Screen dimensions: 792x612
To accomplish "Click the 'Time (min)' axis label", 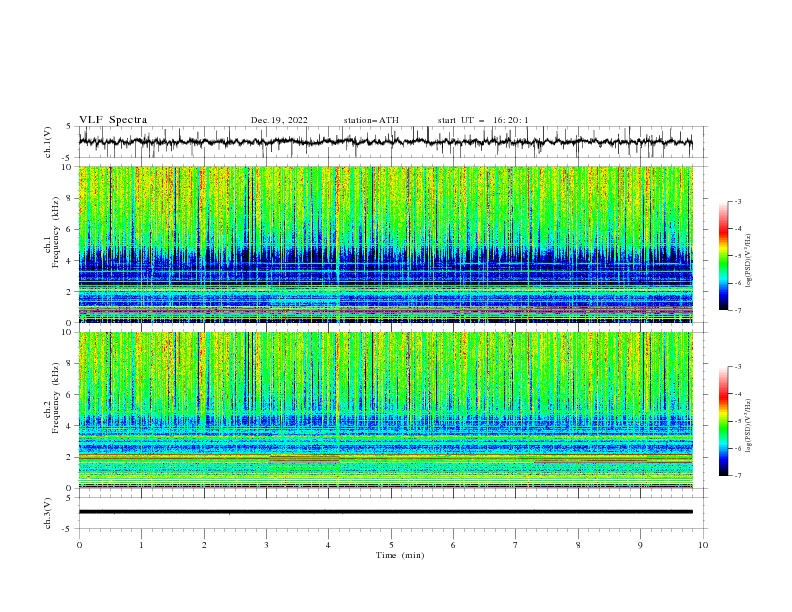I will [400, 555].
